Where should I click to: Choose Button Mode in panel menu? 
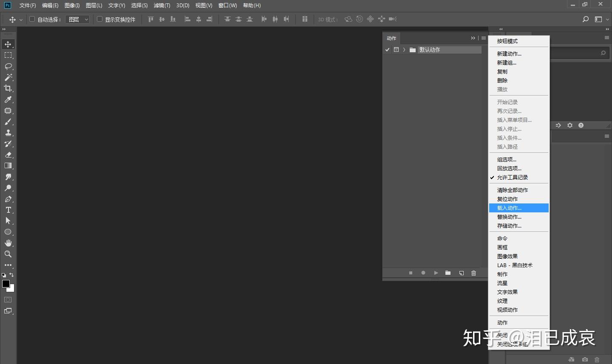pos(518,41)
